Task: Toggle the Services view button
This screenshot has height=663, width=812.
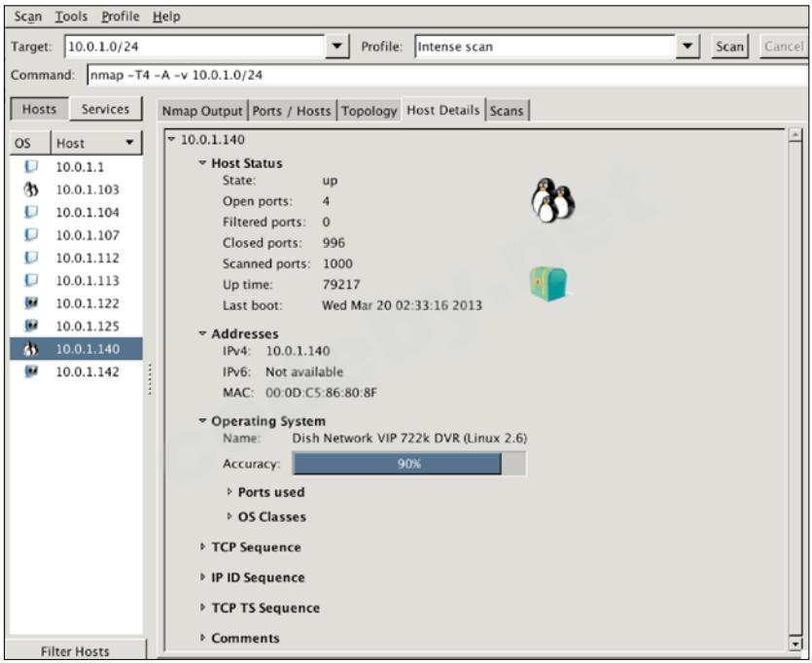Action: coord(105,109)
